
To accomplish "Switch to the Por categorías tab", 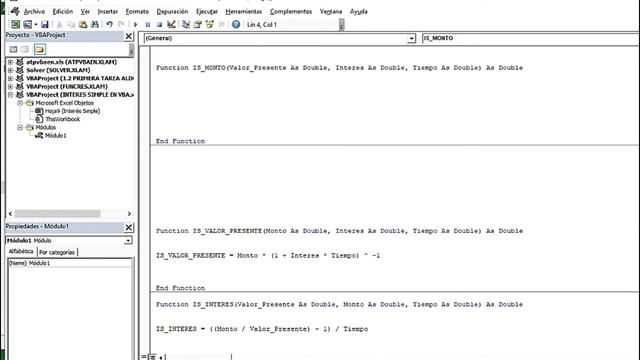I will tap(57, 252).
